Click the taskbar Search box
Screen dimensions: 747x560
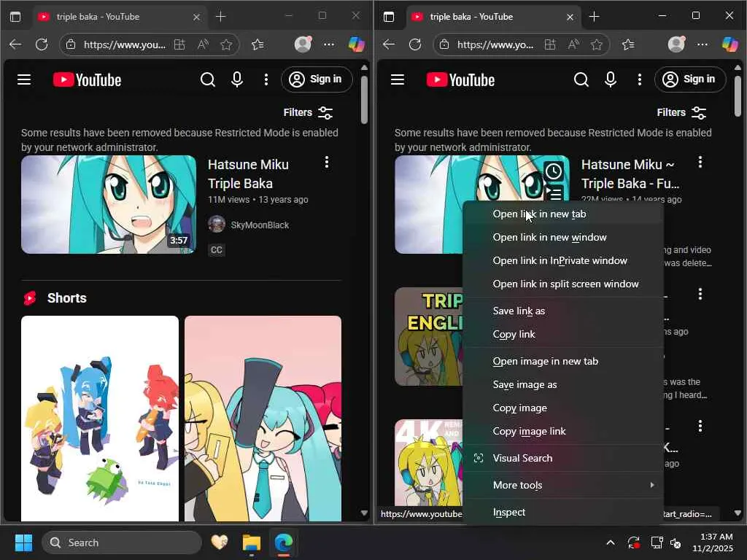122,542
